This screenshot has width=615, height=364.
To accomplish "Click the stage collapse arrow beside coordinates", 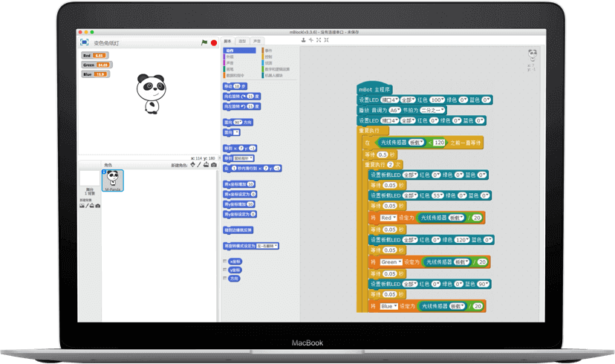I will tap(219, 157).
